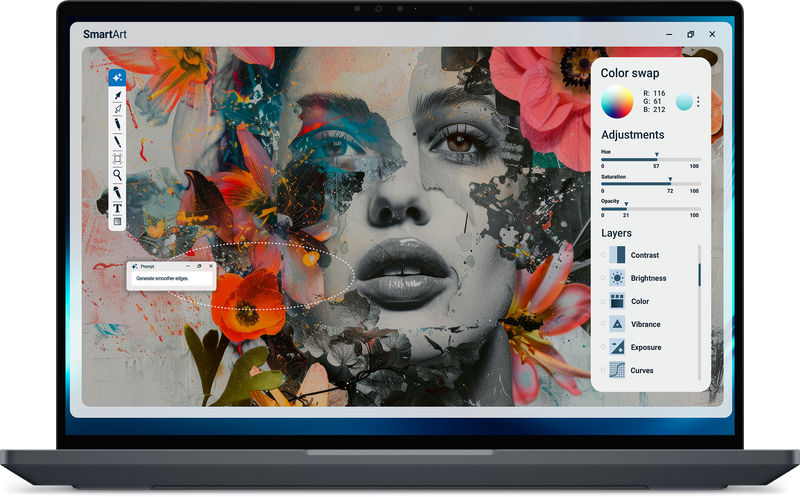Click the Exposure layer icon
This screenshot has height=497, width=800.
click(617, 347)
